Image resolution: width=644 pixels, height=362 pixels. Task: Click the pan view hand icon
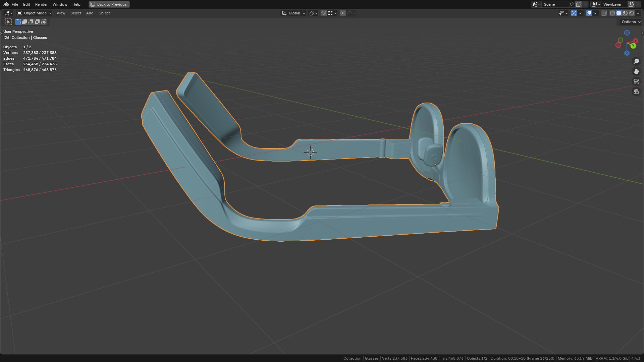[x=636, y=71]
